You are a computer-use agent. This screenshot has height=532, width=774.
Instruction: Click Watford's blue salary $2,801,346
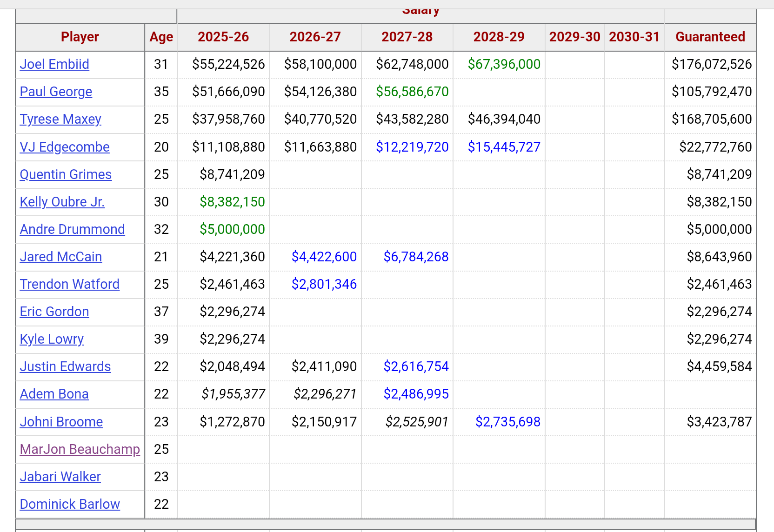[324, 284]
